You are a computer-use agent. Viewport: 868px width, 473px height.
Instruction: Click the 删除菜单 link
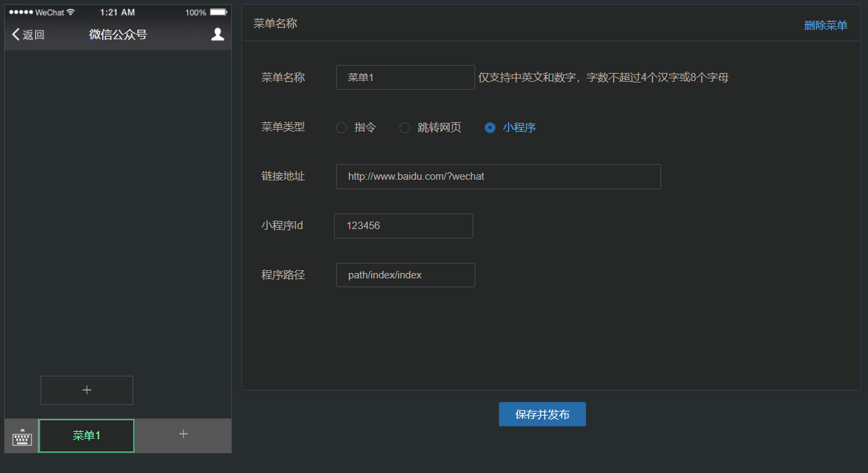point(825,25)
